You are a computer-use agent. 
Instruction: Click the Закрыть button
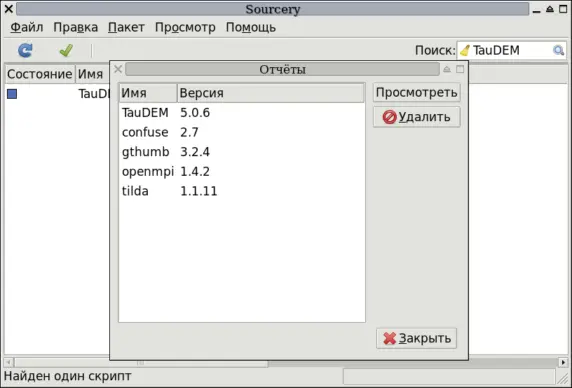(417, 338)
